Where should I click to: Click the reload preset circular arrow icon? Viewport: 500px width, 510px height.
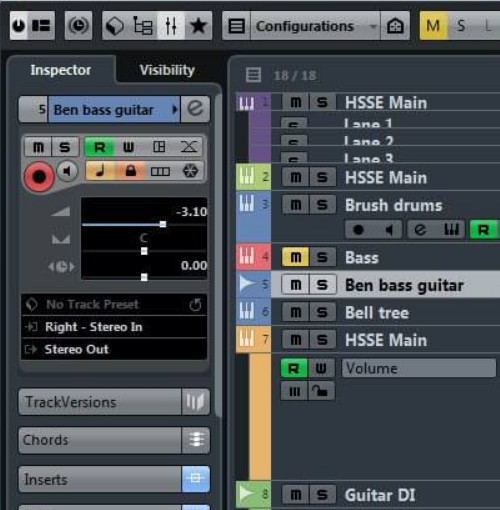[x=195, y=304]
